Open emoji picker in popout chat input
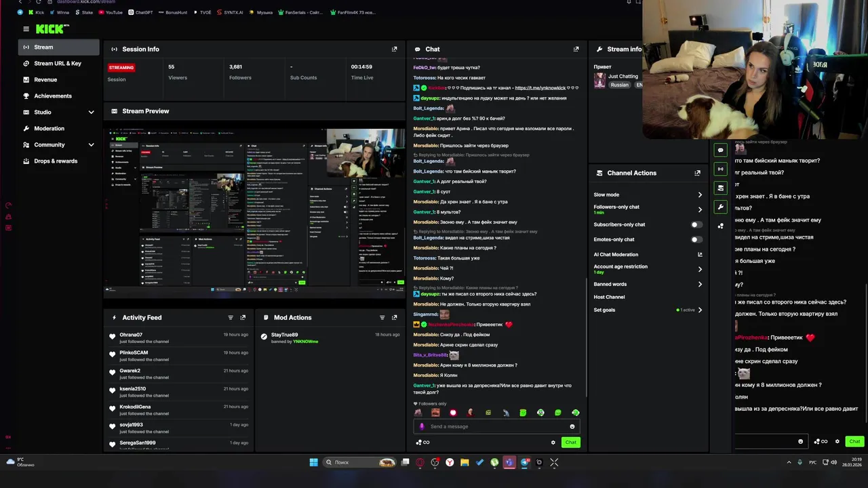The height and width of the screenshot is (488, 868). click(x=800, y=441)
